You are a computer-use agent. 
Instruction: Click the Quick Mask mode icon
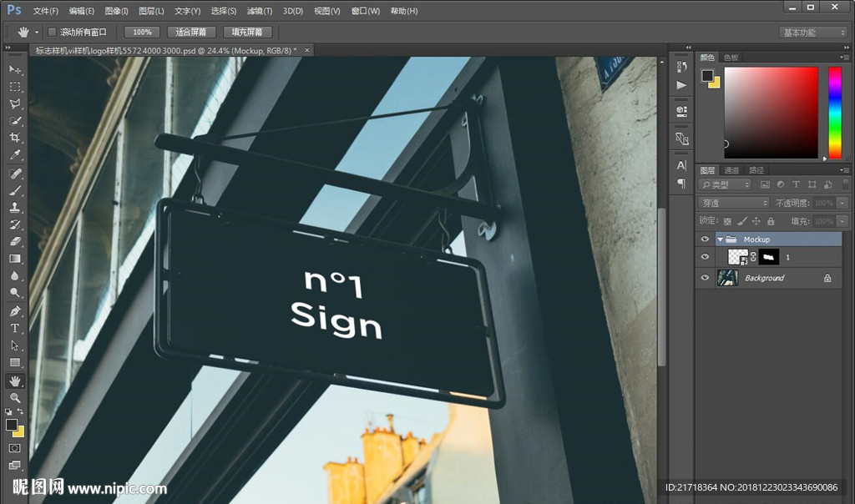coord(15,448)
